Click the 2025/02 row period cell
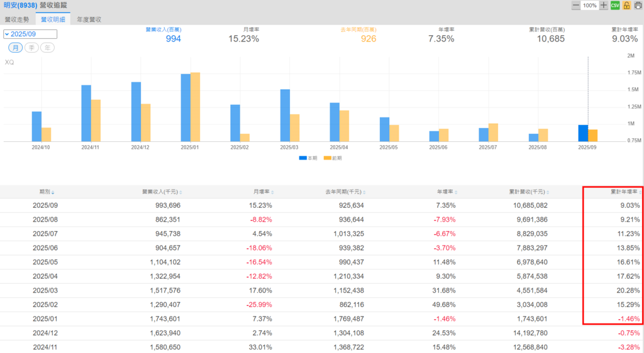The width and height of the screenshot is (644, 353). tap(45, 305)
